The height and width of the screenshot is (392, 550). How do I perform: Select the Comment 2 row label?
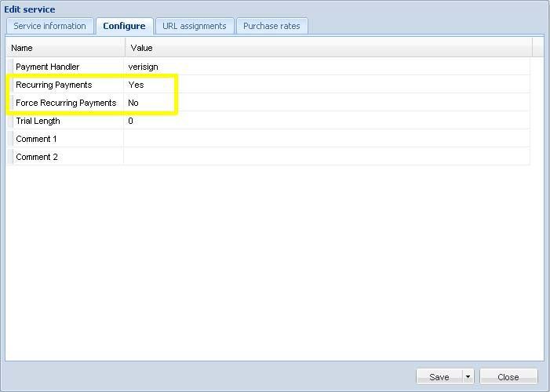pyautogui.click(x=37, y=157)
